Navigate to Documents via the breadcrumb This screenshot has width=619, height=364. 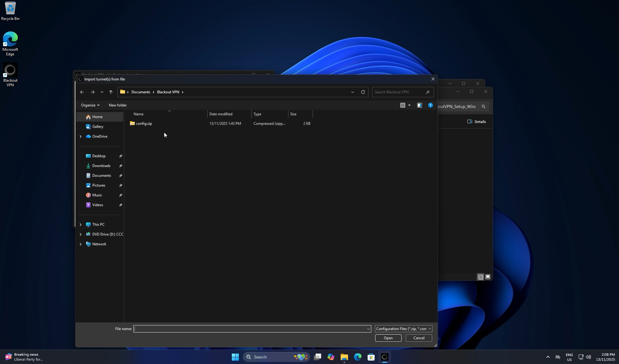[x=140, y=92]
